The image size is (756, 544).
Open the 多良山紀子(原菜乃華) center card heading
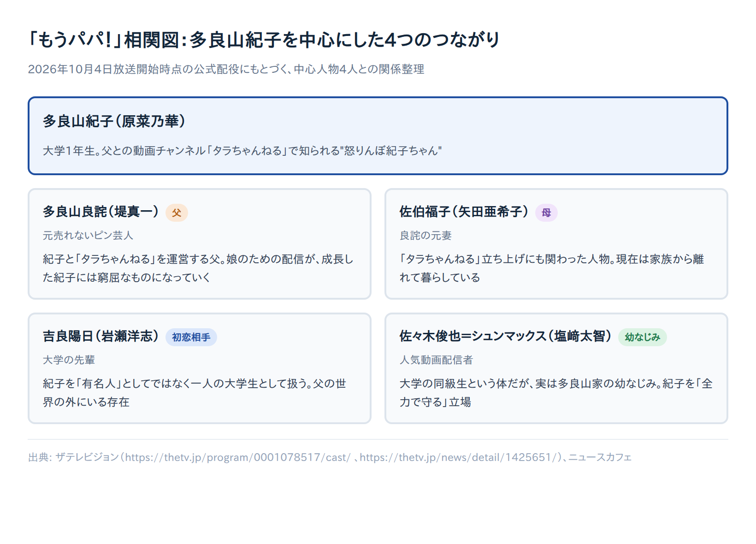[114, 121]
